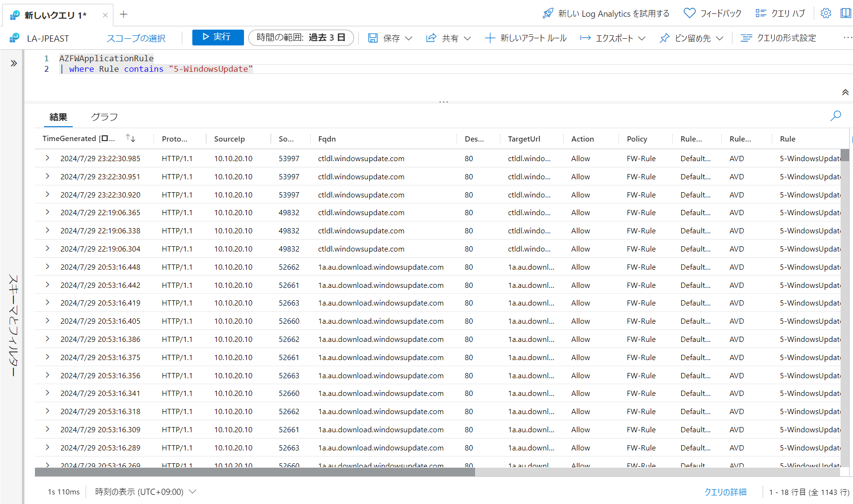Open the ピン留め先 dropdown arrow

click(x=720, y=38)
